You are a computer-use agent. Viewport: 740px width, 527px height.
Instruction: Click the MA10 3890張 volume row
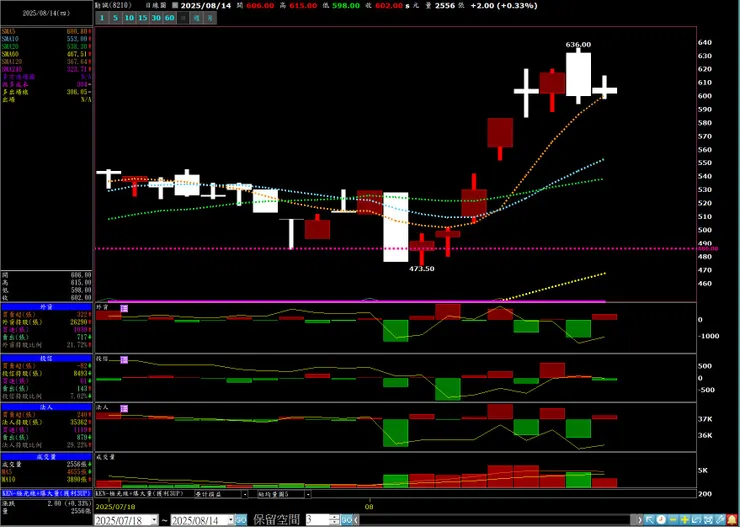click(x=46, y=478)
